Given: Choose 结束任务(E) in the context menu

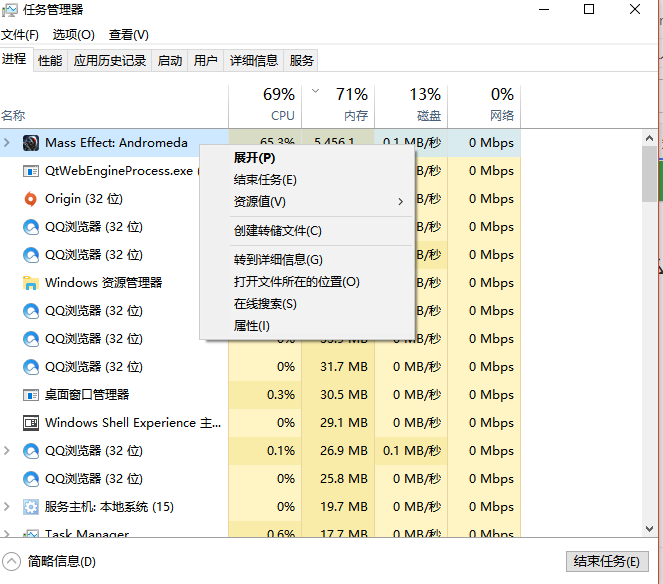Looking at the screenshot, I should click(x=265, y=180).
